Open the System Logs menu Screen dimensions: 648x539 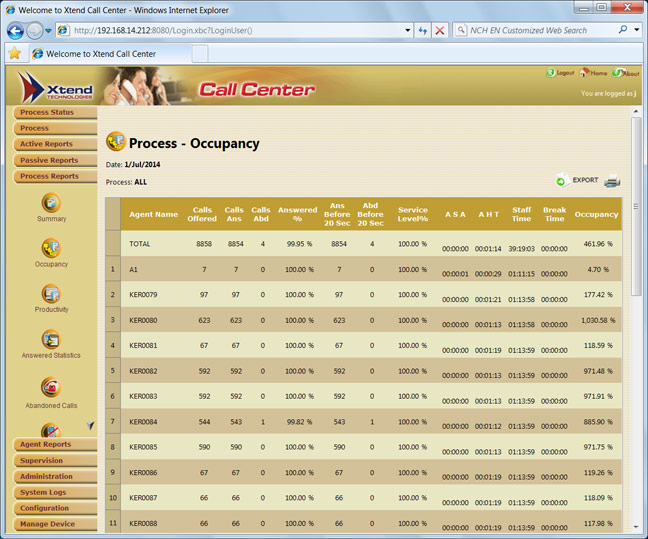coord(55,492)
